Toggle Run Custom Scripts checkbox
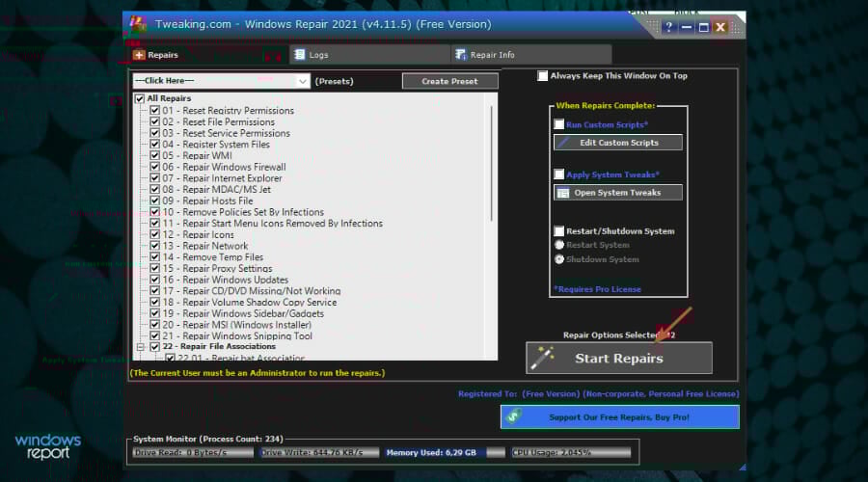The width and height of the screenshot is (868, 482). click(x=559, y=124)
